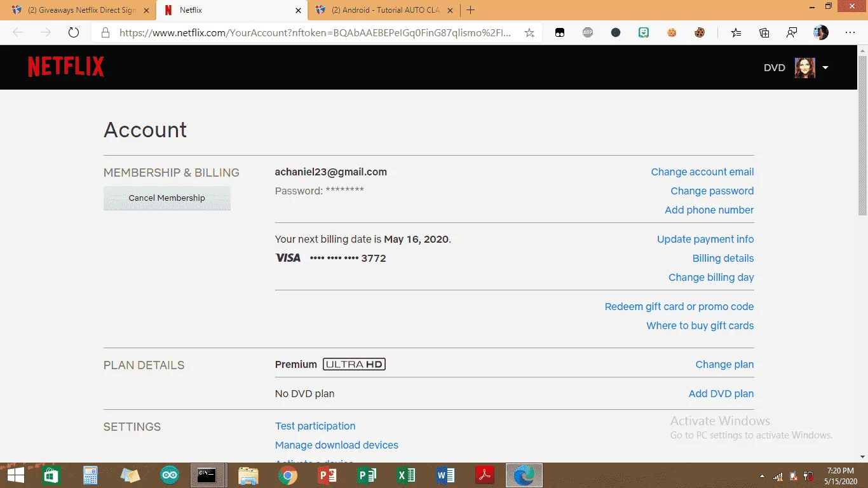868x488 pixels.
Task: Open Change account email link
Action: [702, 172]
